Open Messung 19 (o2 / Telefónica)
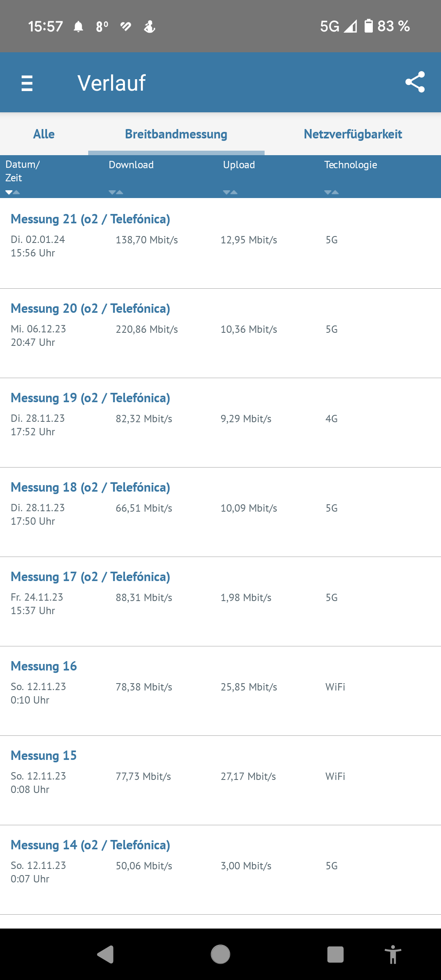Image resolution: width=441 pixels, height=980 pixels. 220,423
